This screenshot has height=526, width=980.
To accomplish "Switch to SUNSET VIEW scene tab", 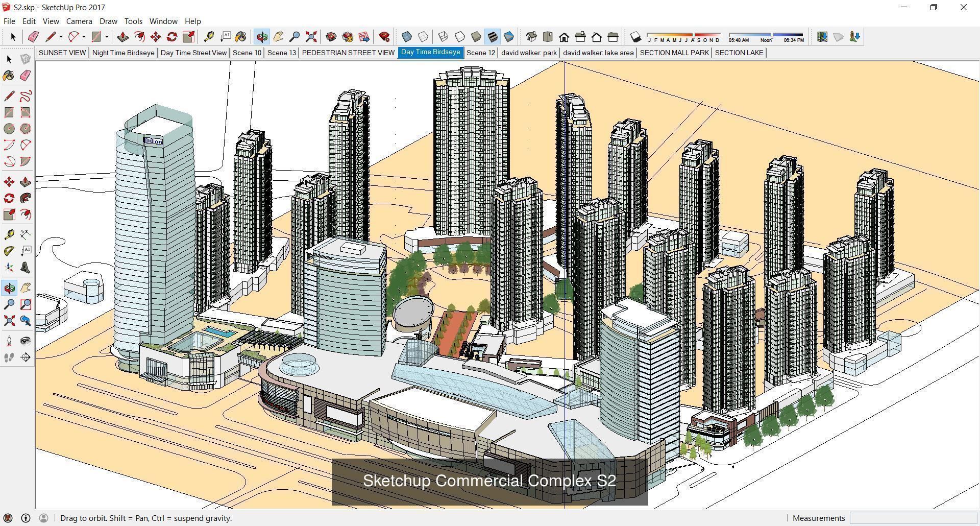I will click(x=62, y=53).
